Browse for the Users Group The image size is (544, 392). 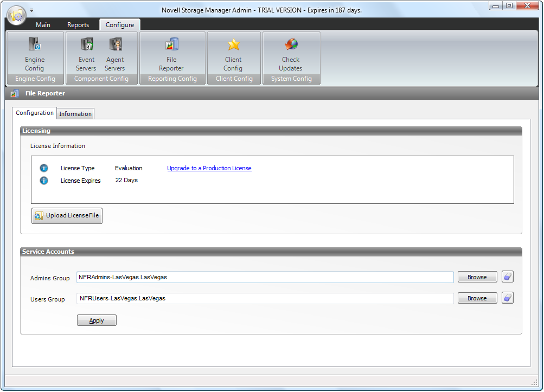[x=477, y=298]
